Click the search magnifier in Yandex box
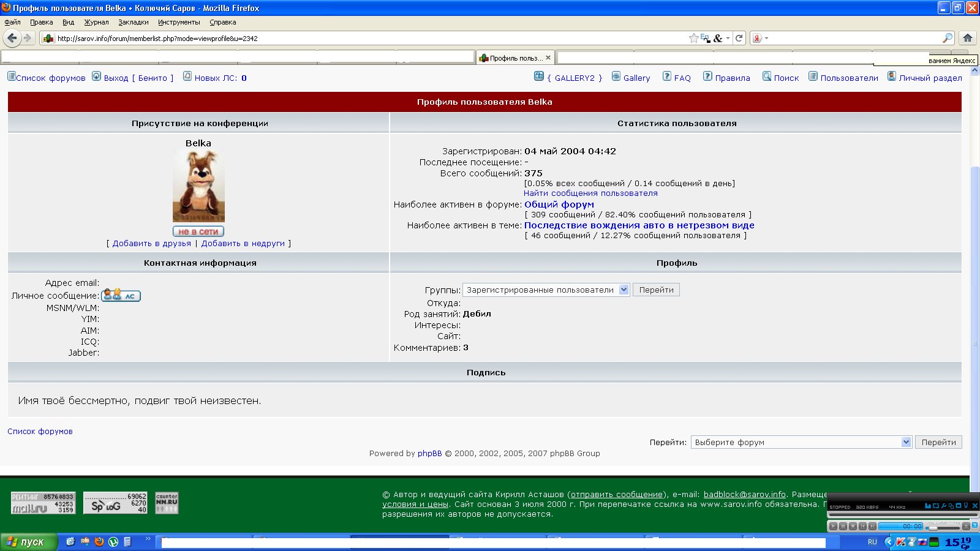The image size is (980, 551). (947, 38)
